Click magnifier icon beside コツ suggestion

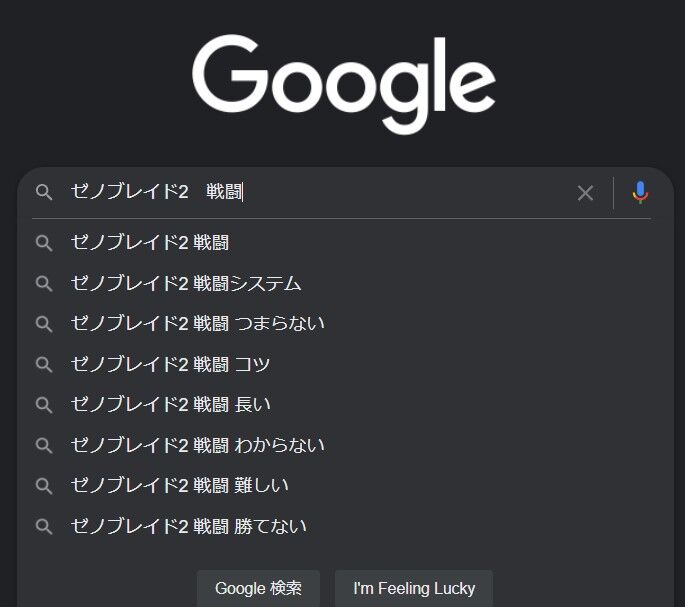coord(44,364)
